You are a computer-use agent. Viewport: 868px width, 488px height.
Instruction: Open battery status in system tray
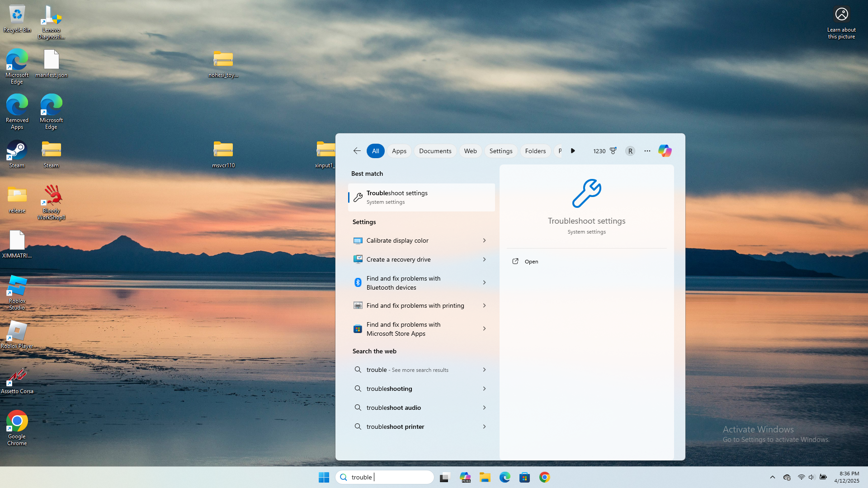pyautogui.click(x=823, y=477)
